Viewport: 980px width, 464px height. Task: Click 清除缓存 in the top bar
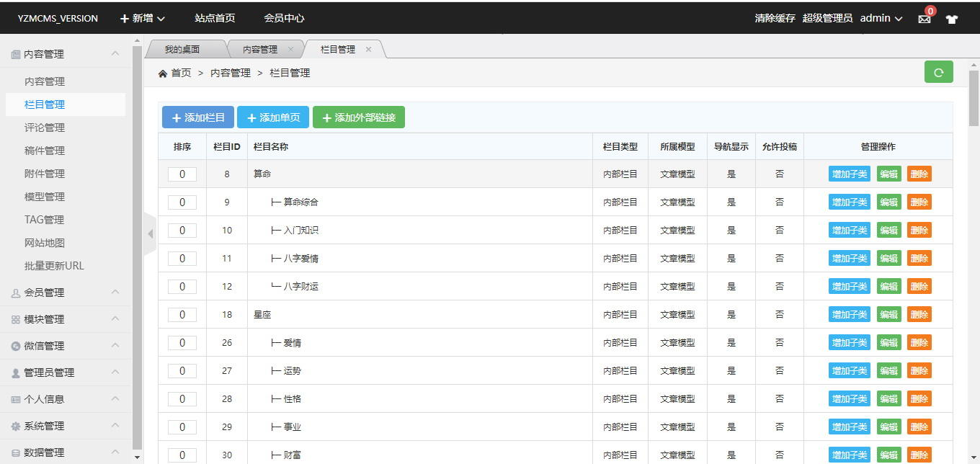click(775, 18)
